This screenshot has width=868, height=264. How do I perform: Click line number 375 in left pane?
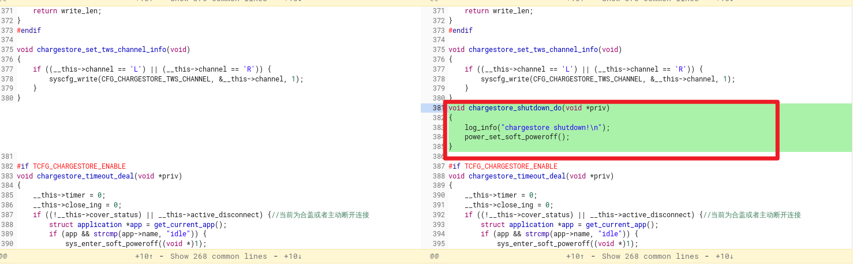(6, 50)
